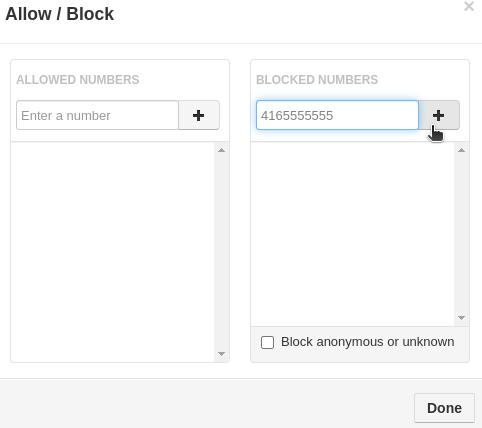Click into the blocked number field
This screenshot has width=482, height=428.
pyautogui.click(x=337, y=115)
